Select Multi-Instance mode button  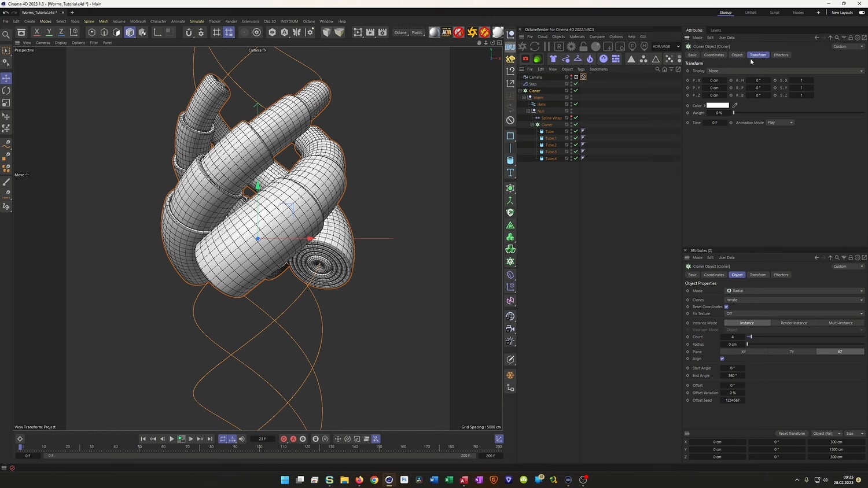coord(841,323)
